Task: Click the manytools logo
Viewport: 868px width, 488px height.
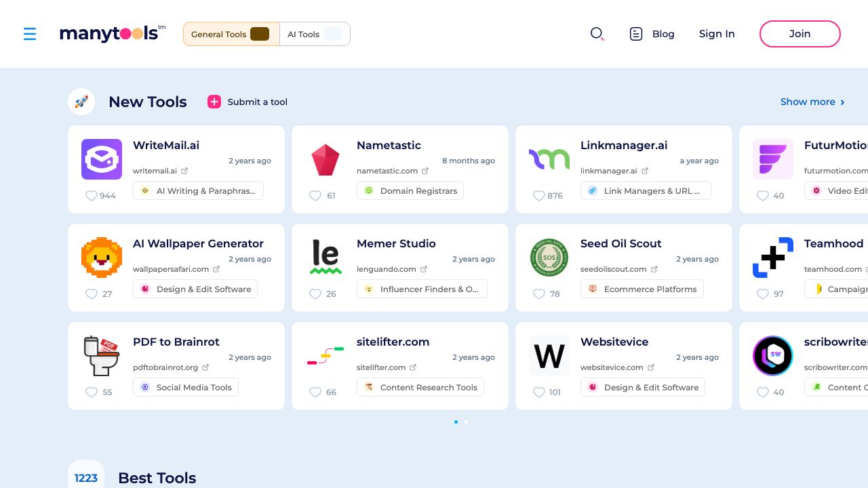Action: point(113,33)
